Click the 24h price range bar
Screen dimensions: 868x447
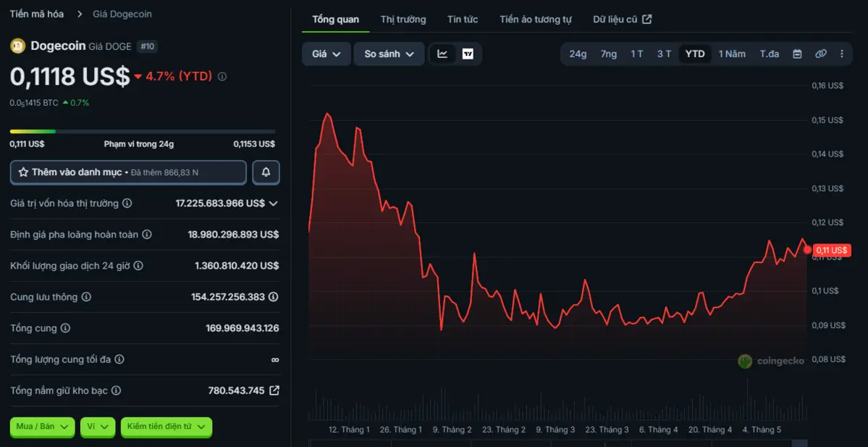(143, 131)
